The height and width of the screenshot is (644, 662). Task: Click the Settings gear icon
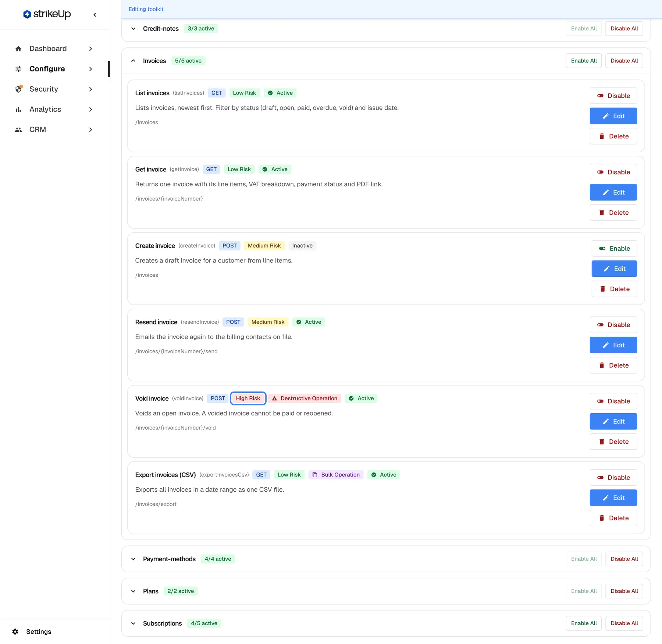pyautogui.click(x=15, y=631)
